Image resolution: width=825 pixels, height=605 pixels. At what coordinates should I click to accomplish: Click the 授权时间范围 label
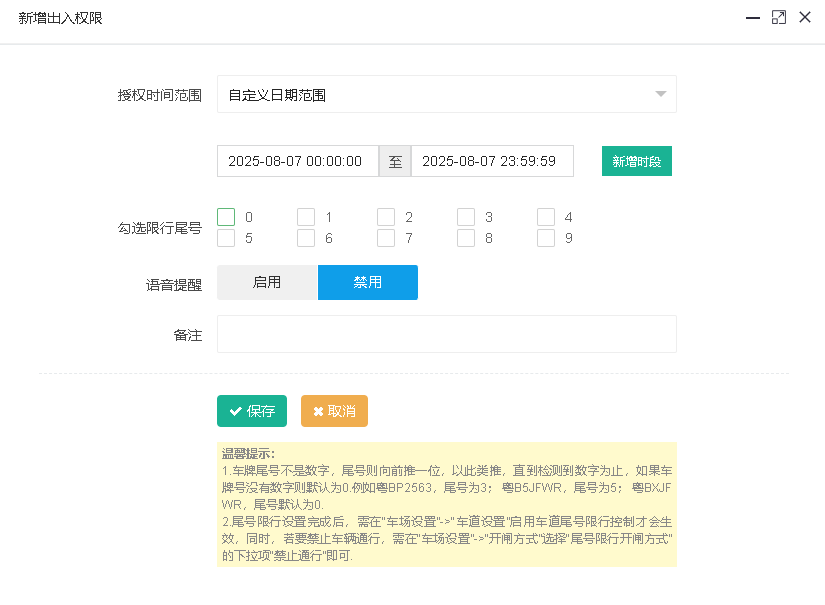point(160,95)
